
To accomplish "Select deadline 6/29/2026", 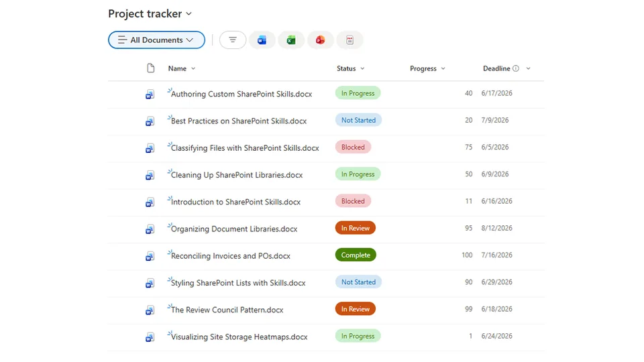I will pos(497,282).
